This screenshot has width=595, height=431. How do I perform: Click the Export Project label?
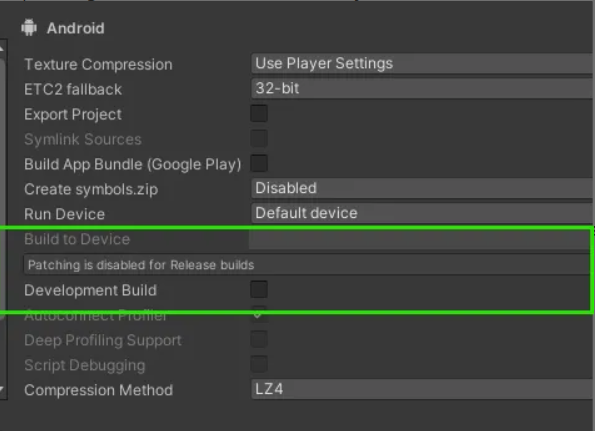[73, 114]
